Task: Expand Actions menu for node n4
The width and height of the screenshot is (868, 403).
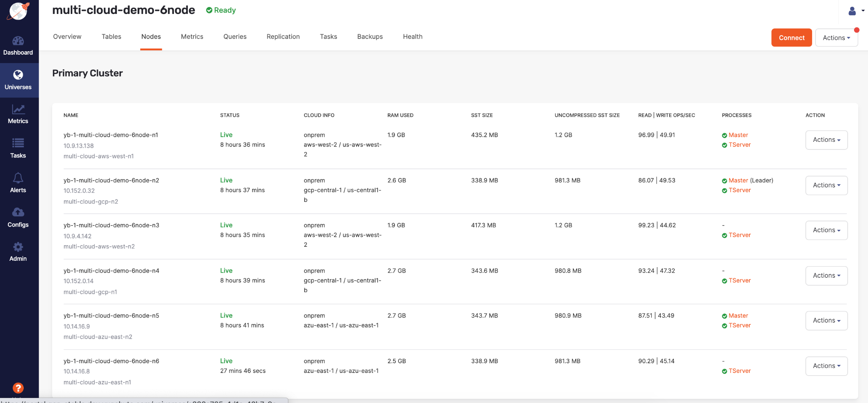Action: pyautogui.click(x=826, y=276)
